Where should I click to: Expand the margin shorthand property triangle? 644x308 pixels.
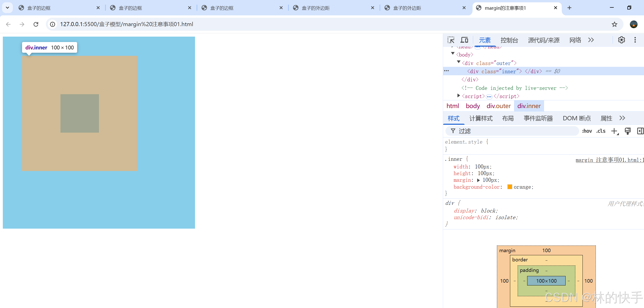coord(478,180)
